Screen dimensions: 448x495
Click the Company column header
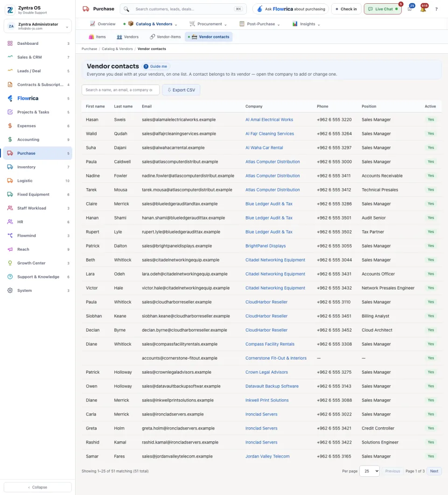point(254,106)
